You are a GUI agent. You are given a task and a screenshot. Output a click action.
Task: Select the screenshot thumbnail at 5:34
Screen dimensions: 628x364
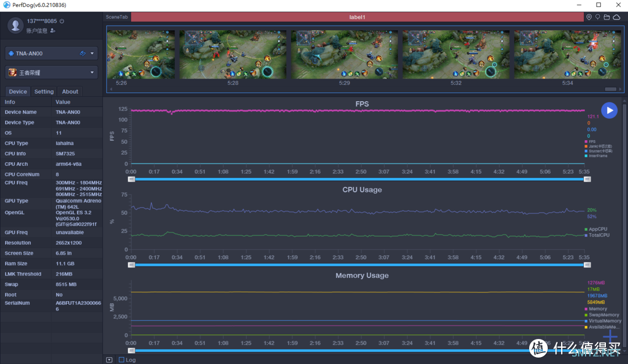[x=568, y=55]
